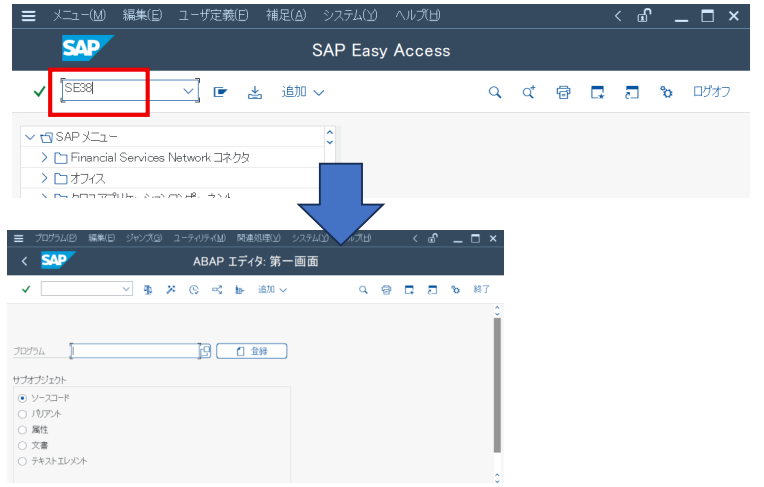This screenshot has height=487, width=764.
Task: Open the システム(Y) menu in Easy Access
Action: (350, 16)
